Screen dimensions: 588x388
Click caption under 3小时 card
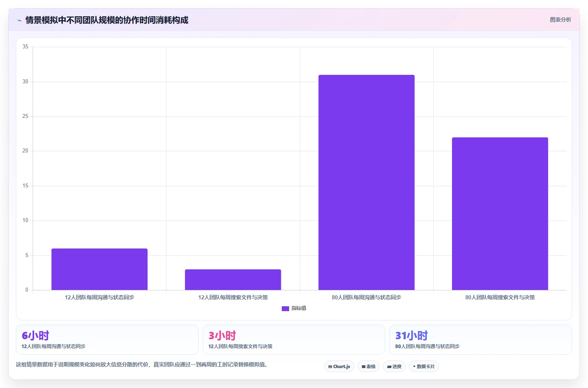[x=240, y=347]
